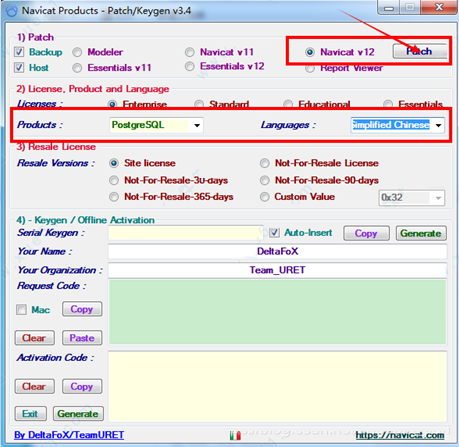Pick the Educational license radio
This screenshot has height=447, width=459.
pos(288,104)
